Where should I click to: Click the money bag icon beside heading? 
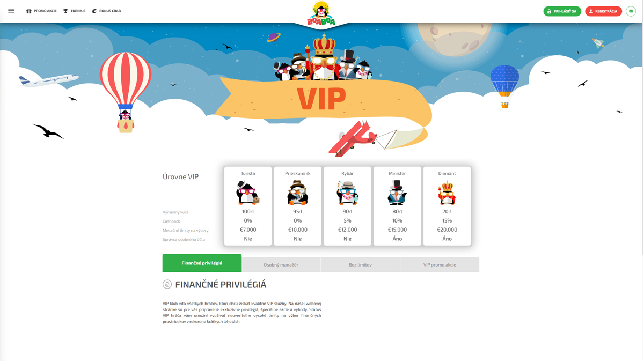click(167, 284)
